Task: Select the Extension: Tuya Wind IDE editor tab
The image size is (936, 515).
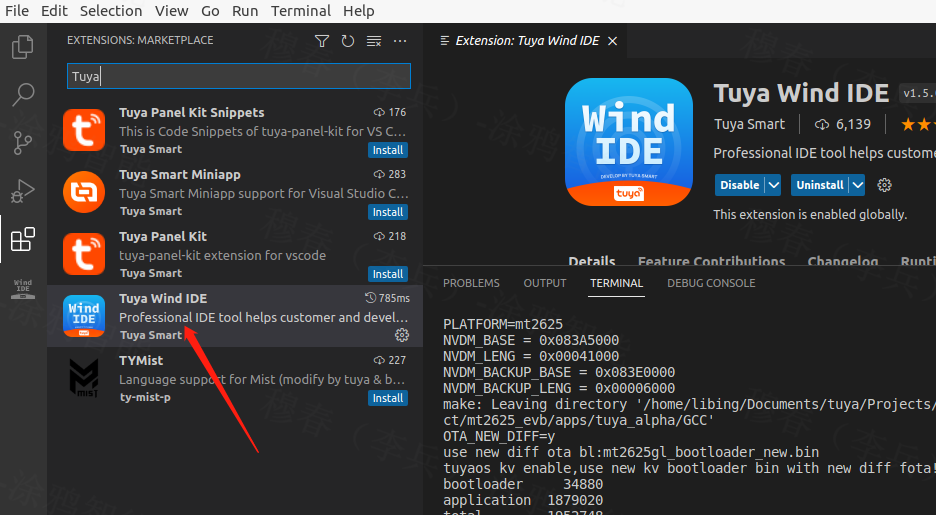Action: 527,41
